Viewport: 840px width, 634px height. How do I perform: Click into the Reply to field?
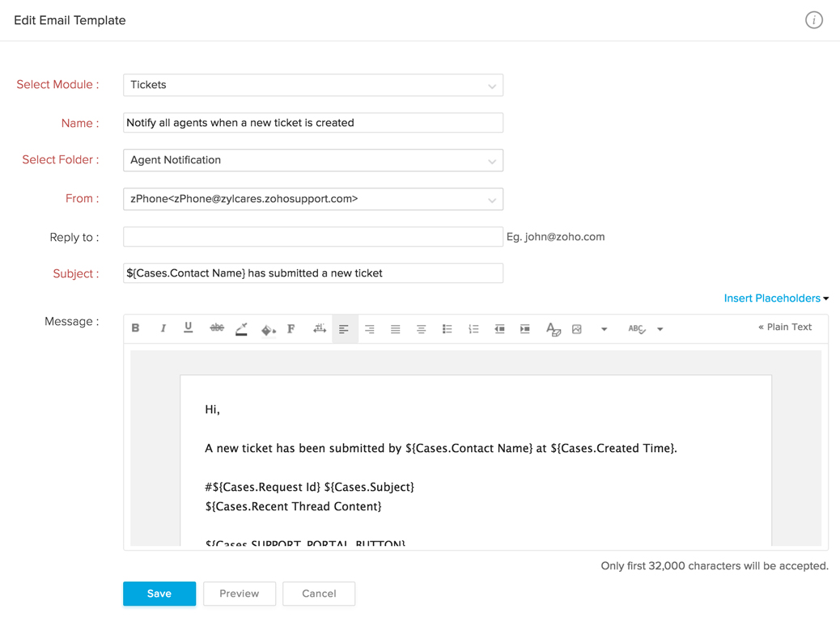(x=313, y=237)
